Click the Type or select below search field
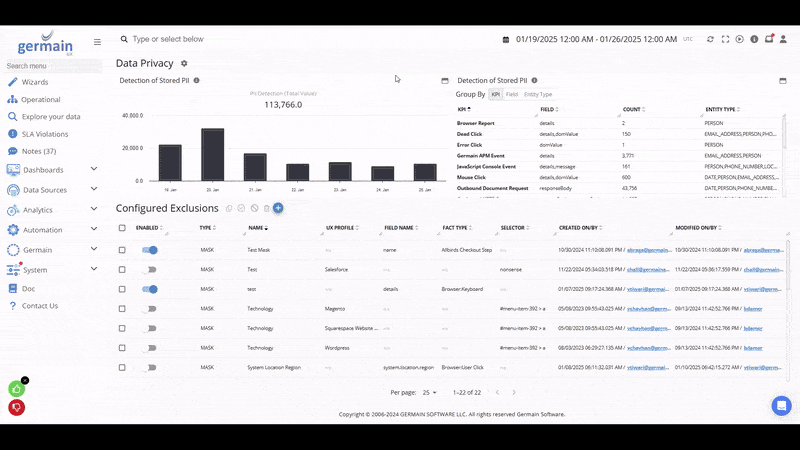The width and height of the screenshot is (800, 450). click(x=168, y=39)
